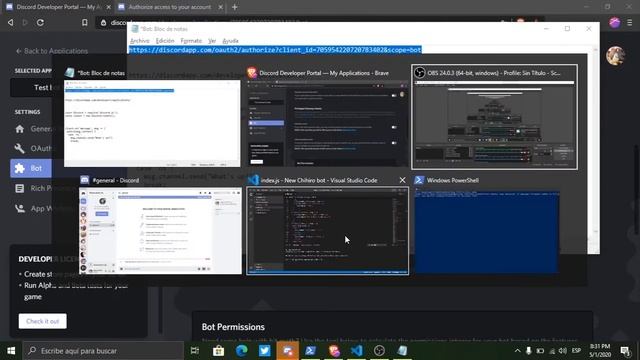This screenshot has width=640, height=360.
Task: Open Visual Studio Code from the taskbar
Action: 357,351
